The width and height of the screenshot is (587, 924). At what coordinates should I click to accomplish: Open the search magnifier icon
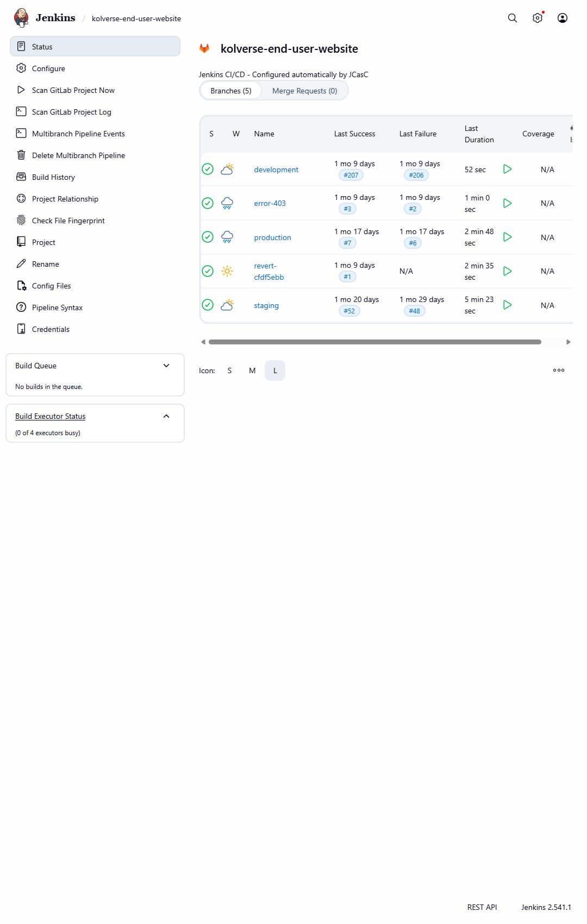click(513, 18)
